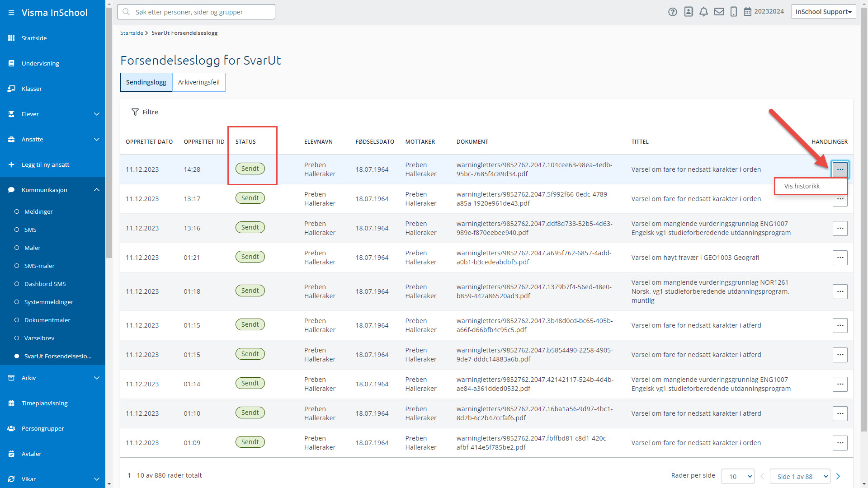Click the Undervisning book icon
The image size is (868, 488).
coord(11,63)
